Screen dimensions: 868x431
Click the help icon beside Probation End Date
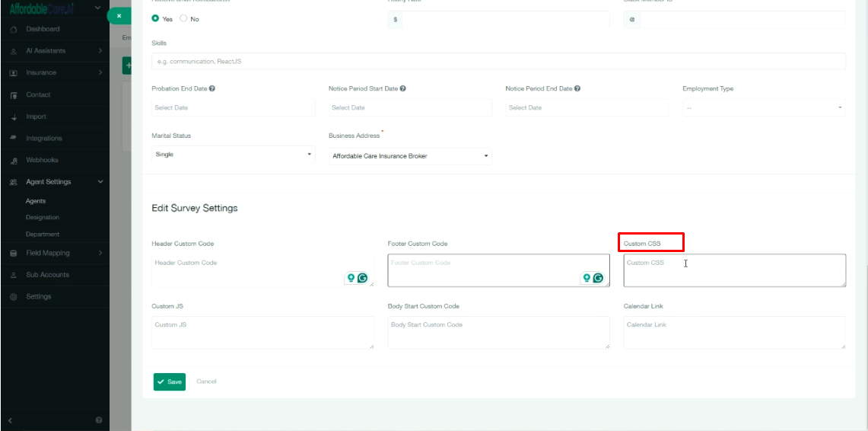(x=212, y=88)
